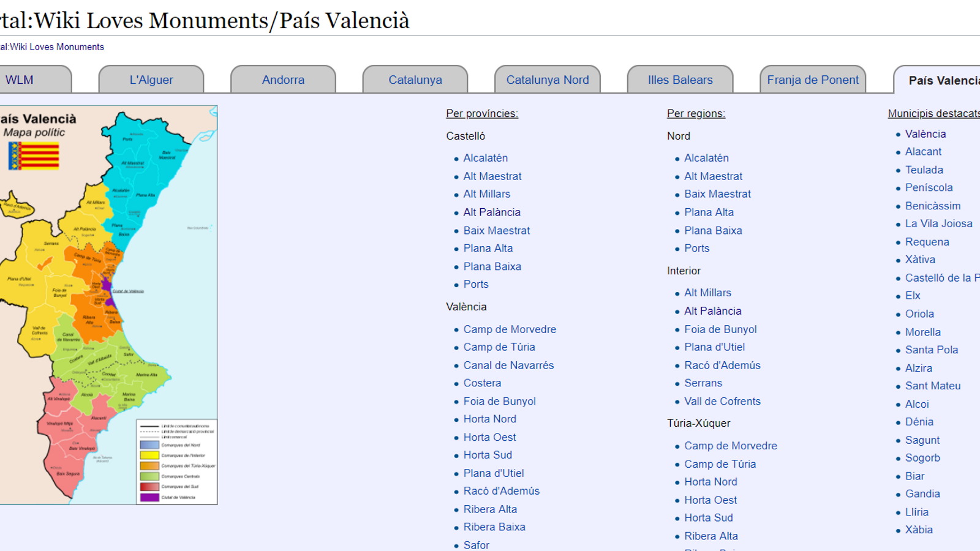This screenshot has height=551, width=980.
Task: Open Camp de Morvedre under València province
Action: pyautogui.click(x=510, y=329)
